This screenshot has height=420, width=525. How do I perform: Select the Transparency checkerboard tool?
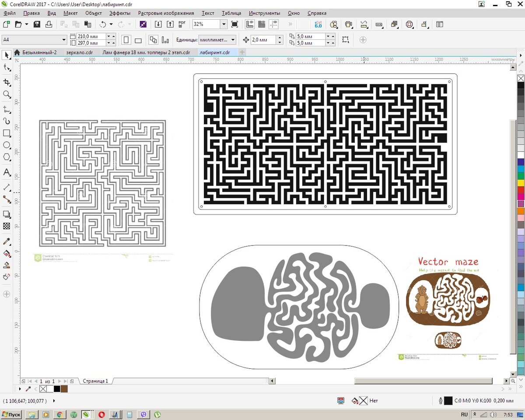[7, 226]
